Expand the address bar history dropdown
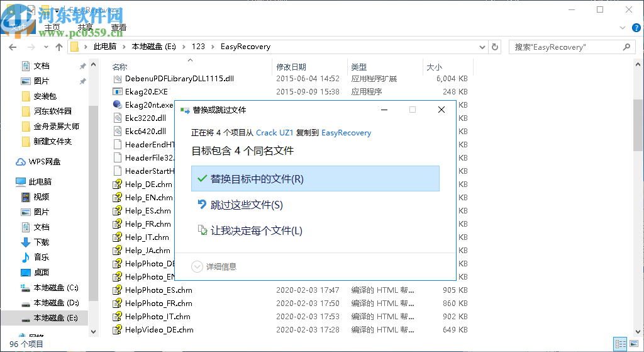 coord(482,47)
